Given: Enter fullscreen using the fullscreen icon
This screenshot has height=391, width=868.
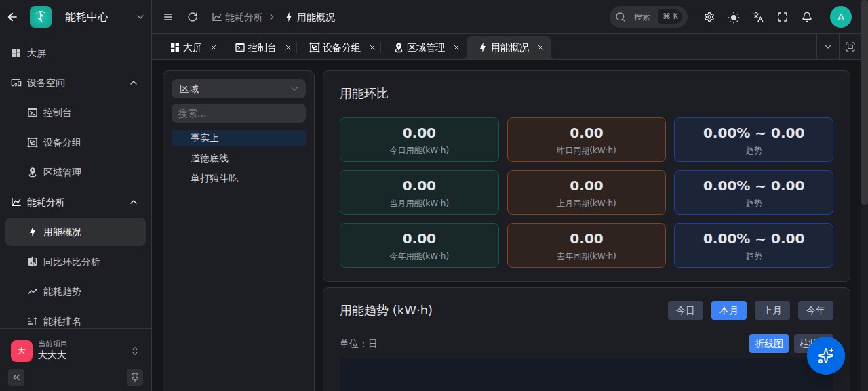Looking at the screenshot, I should tap(783, 17).
